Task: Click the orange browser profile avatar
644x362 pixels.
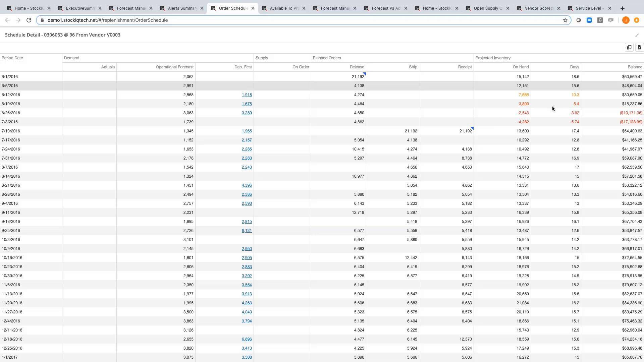Action: (x=626, y=20)
